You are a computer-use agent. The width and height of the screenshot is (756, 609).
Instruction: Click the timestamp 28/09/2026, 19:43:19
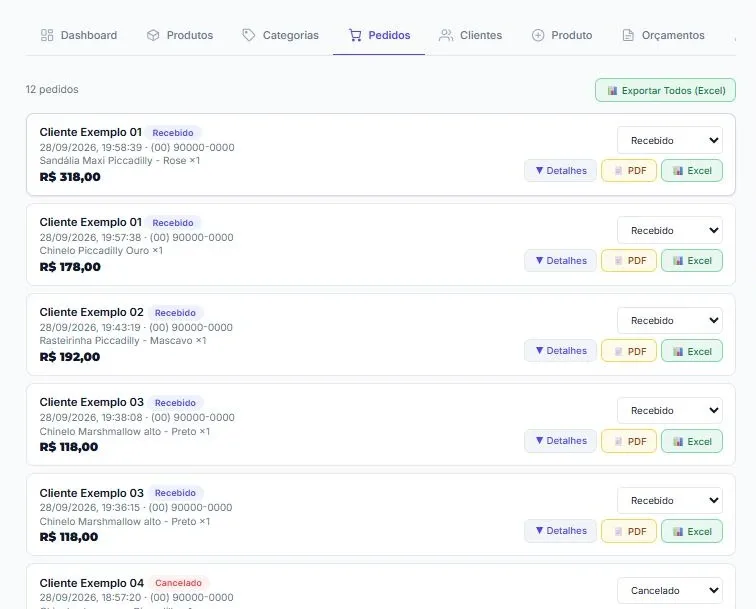pyautogui.click(x=90, y=327)
